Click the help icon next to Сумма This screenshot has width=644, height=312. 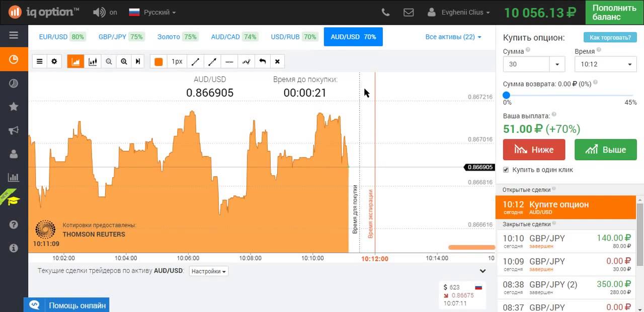click(528, 51)
